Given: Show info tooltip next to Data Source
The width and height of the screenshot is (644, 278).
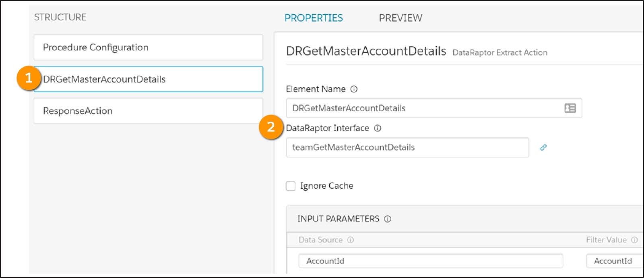Looking at the screenshot, I should click(351, 240).
